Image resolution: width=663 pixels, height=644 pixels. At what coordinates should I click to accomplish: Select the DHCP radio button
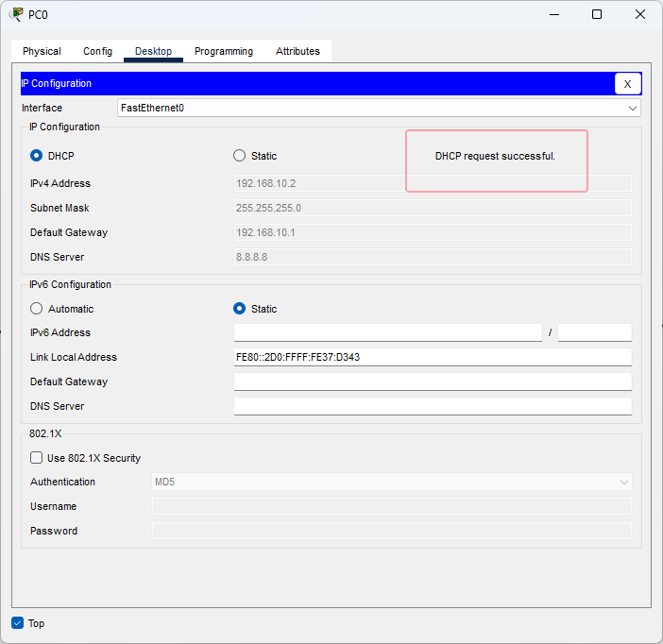click(37, 156)
